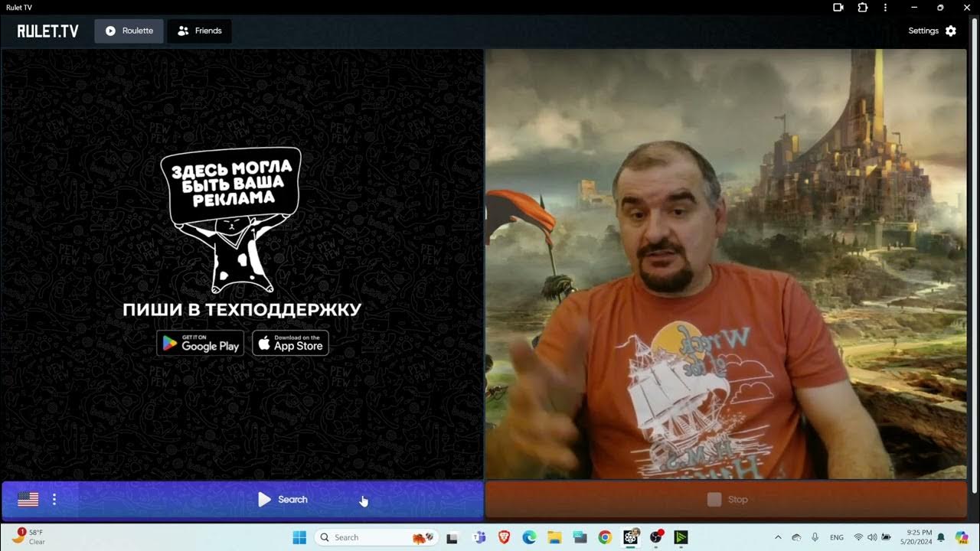Screen dimensions: 980x551
Task: Click the microphone tray icon
Action: 815,537
